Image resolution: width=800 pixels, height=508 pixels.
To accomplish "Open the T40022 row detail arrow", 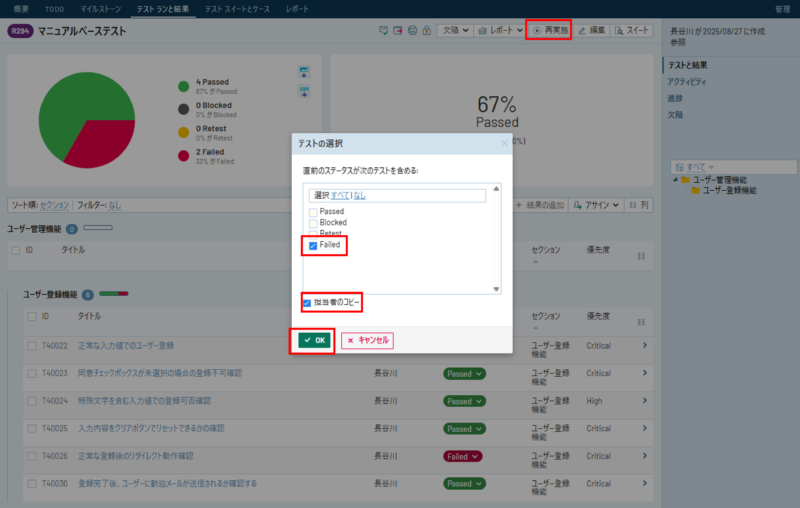I will (645, 346).
